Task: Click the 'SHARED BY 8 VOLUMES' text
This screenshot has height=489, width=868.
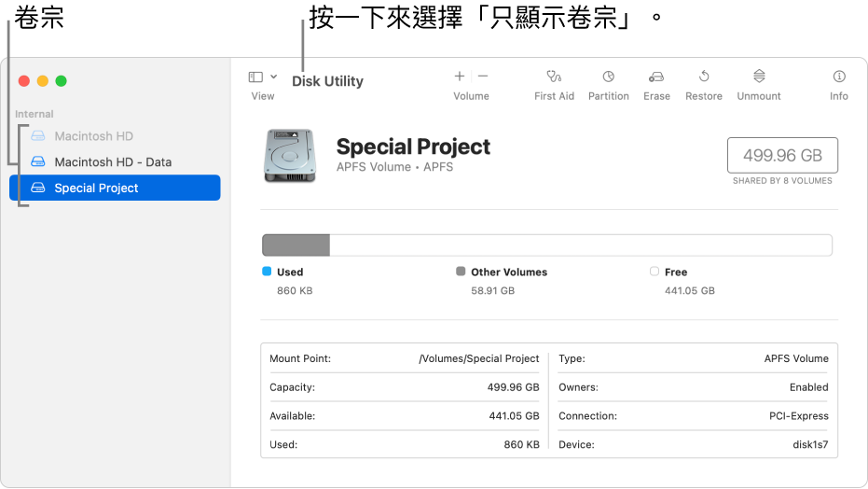Action: click(x=782, y=181)
